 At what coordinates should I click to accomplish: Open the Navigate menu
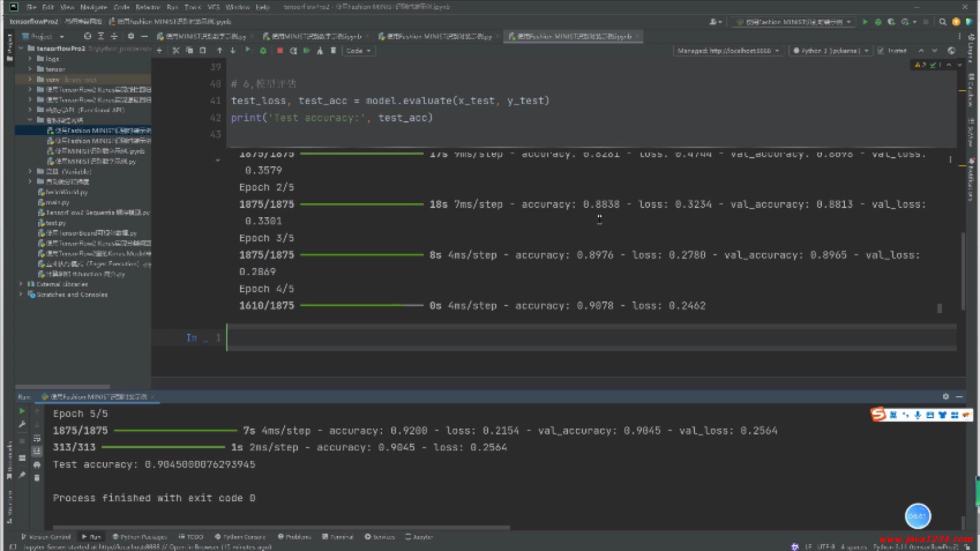coord(93,7)
